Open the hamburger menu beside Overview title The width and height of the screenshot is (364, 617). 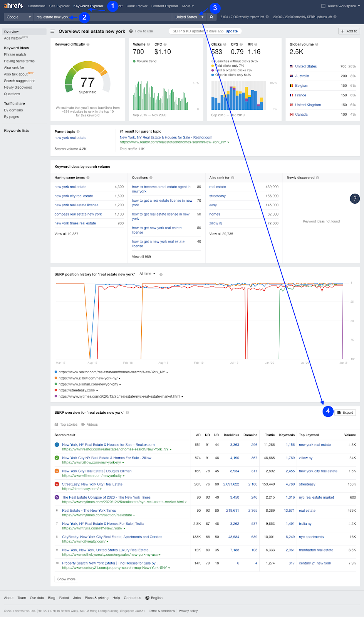pos(53,31)
